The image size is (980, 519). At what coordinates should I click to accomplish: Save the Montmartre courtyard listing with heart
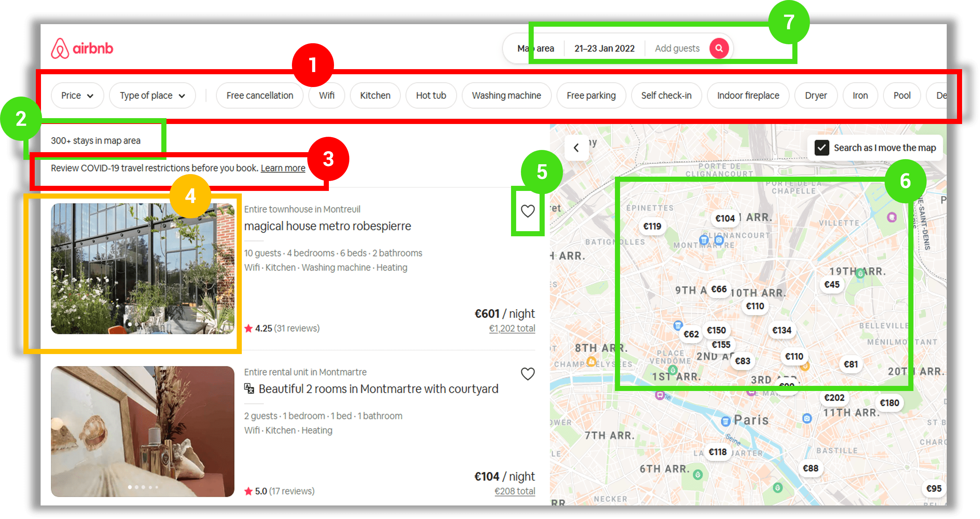tap(527, 374)
